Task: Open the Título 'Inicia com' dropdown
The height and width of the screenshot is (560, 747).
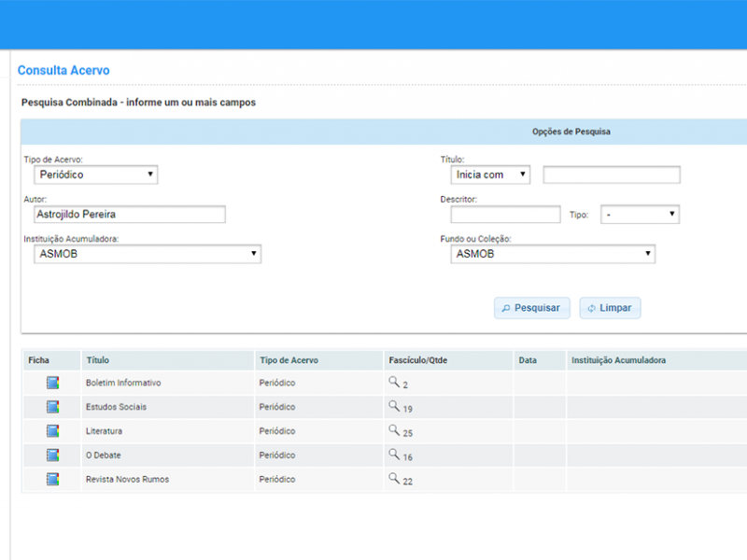Action: pos(490,175)
